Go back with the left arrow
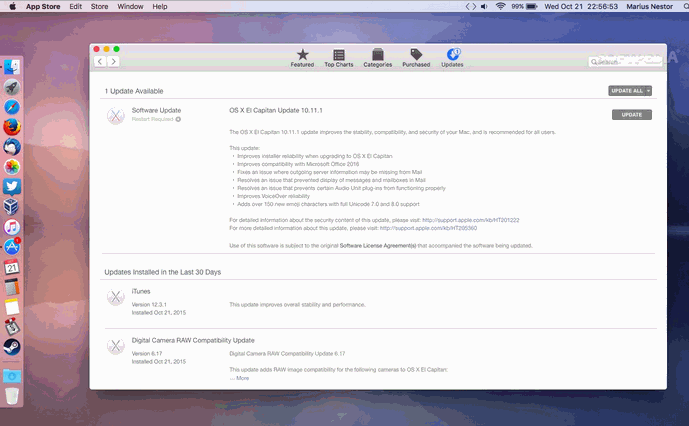This screenshot has height=426, width=689. point(100,62)
